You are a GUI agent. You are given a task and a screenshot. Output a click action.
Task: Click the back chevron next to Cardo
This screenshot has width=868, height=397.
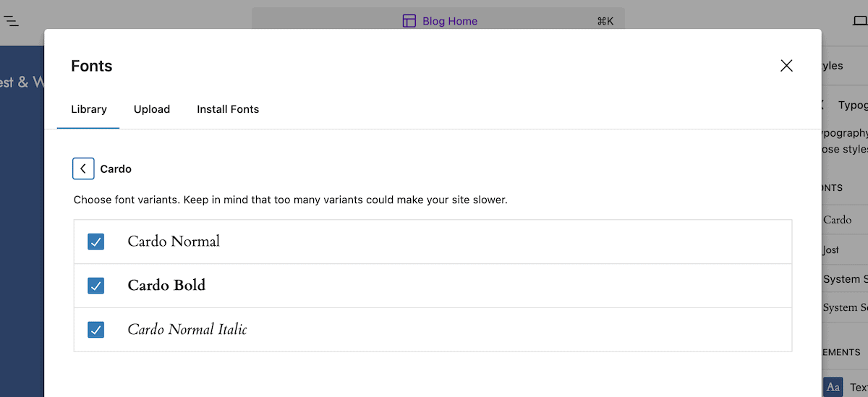point(83,168)
